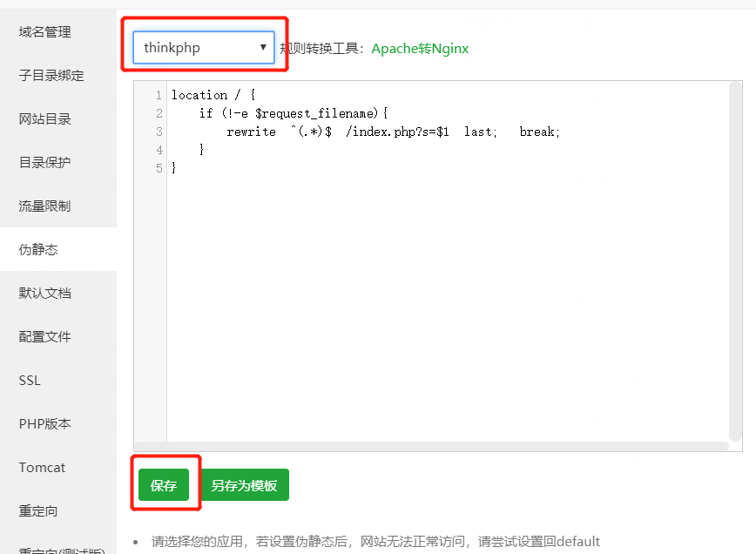This screenshot has height=554, width=756.
Task: Open the thinkphp rewrite template dropdown
Action: tap(204, 48)
